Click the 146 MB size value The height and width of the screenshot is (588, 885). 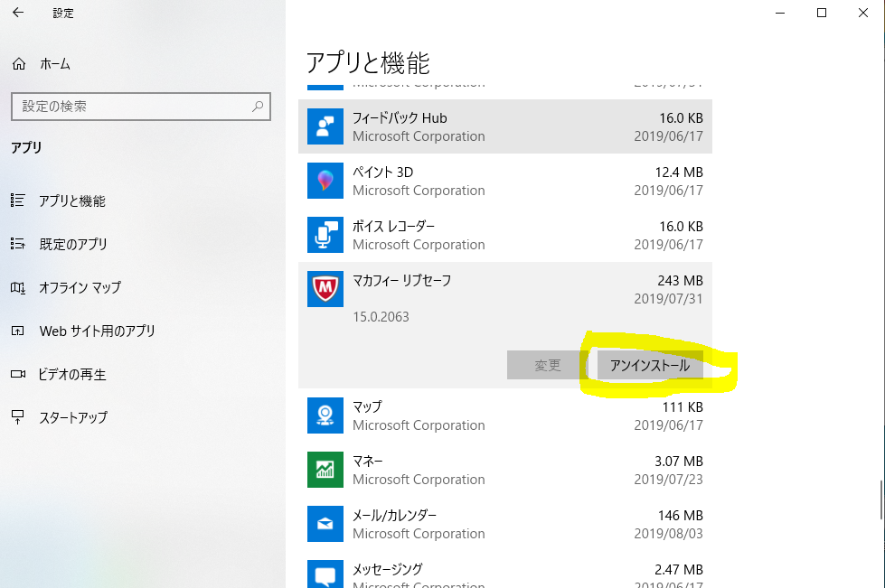pos(680,515)
